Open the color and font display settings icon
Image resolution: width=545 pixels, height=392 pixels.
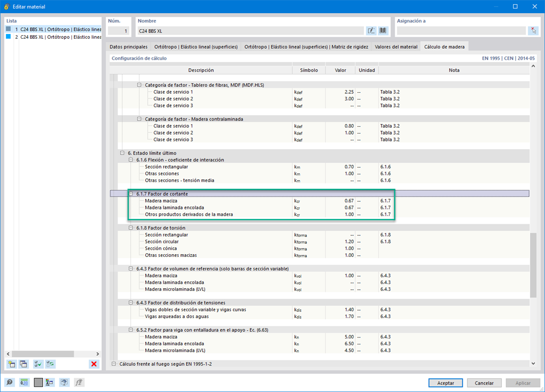tap(49, 382)
